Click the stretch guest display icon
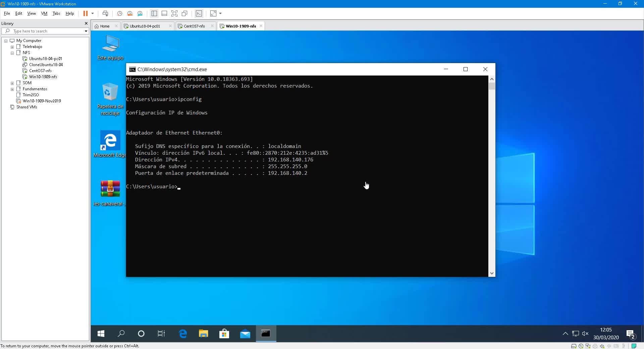This screenshot has width=644, height=349. (x=213, y=13)
